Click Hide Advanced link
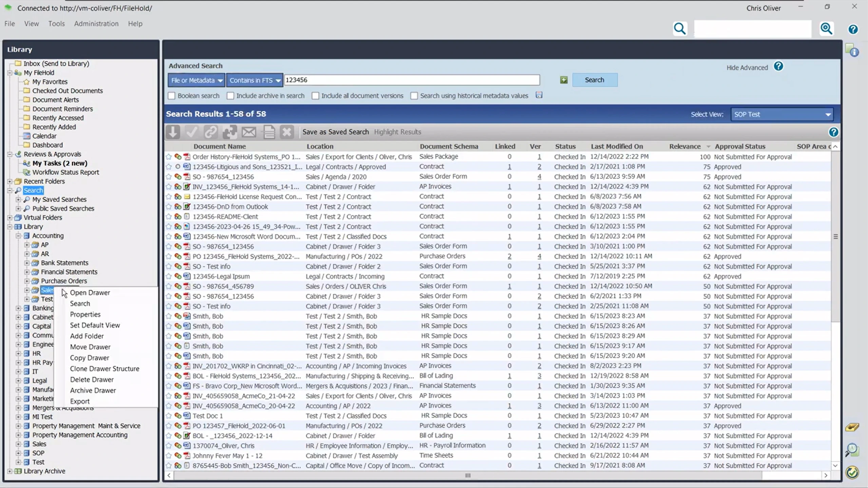868x488 pixels. [747, 67]
